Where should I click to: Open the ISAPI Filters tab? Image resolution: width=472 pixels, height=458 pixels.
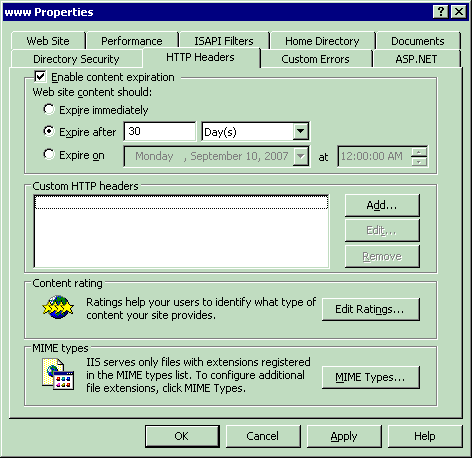(224, 41)
